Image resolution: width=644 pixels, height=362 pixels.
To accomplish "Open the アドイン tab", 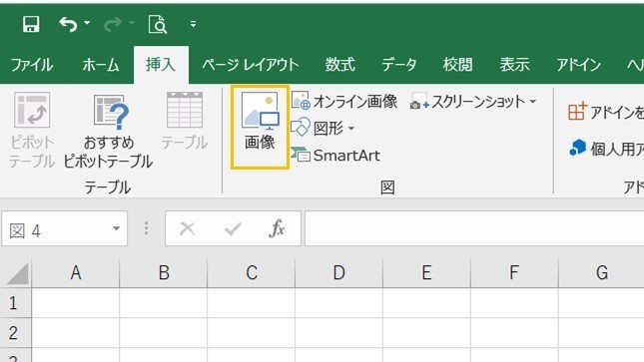I will tap(579, 65).
